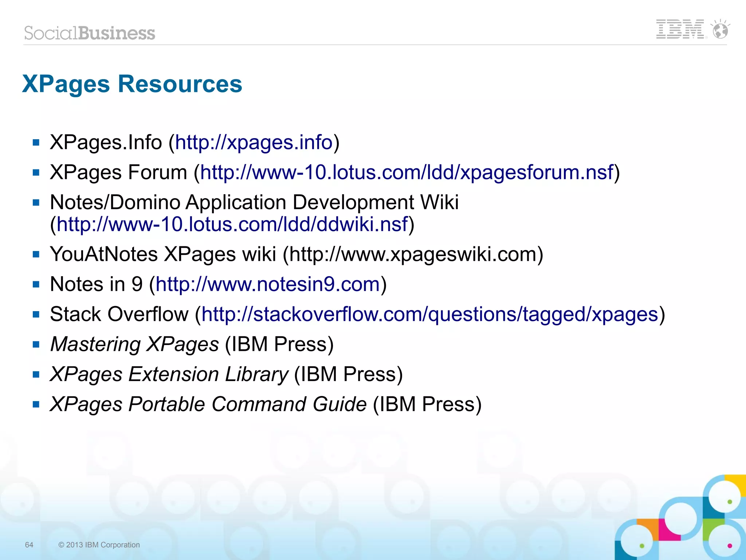Open the XPages Forum lotus.com link
Viewport: 746px width, 560px height.
click(x=407, y=172)
